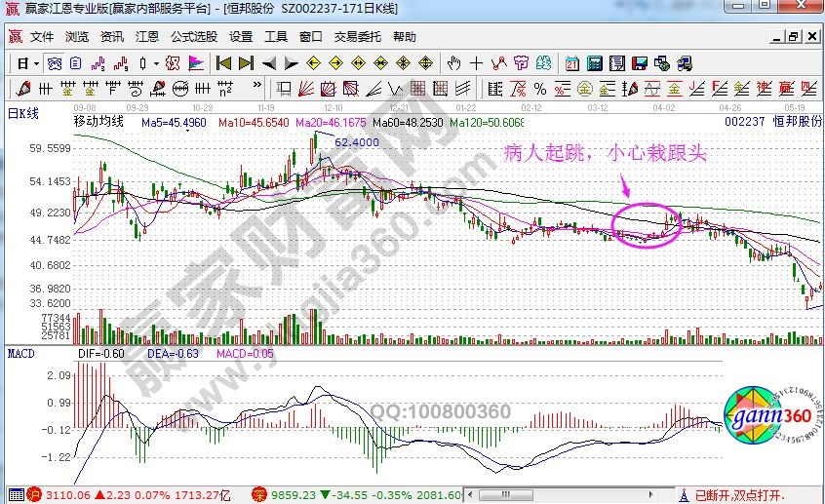Expand the 日 period dropdown arrow
This screenshot has height=504, width=825.
36,64
